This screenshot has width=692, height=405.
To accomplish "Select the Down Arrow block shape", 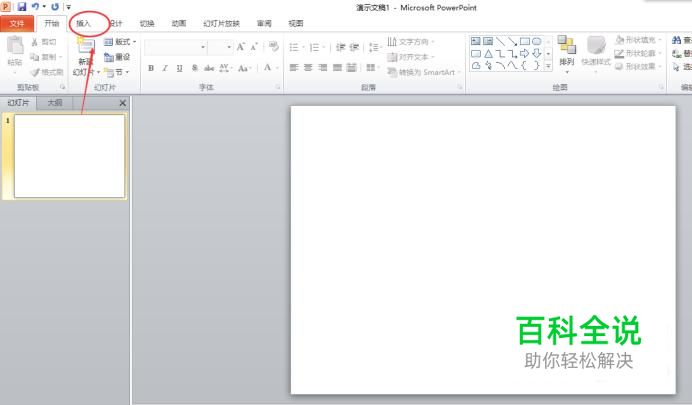I will [x=537, y=54].
